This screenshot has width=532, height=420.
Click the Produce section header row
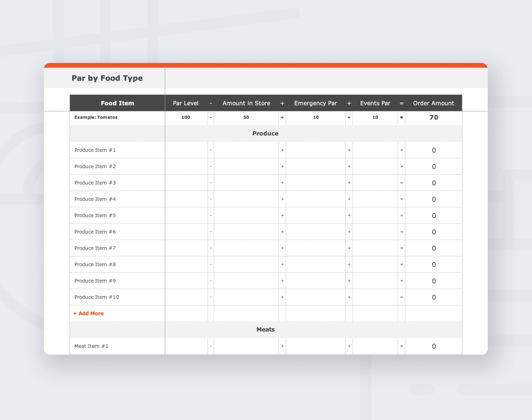(265, 133)
